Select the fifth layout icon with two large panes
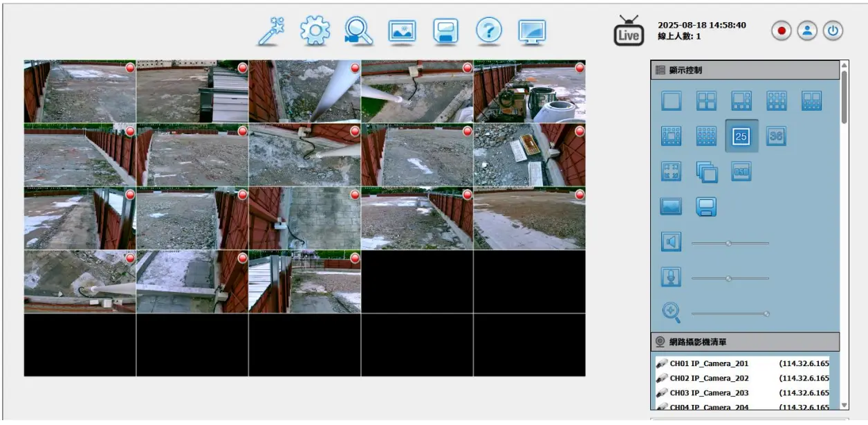The height and width of the screenshot is (425, 868). (811, 101)
